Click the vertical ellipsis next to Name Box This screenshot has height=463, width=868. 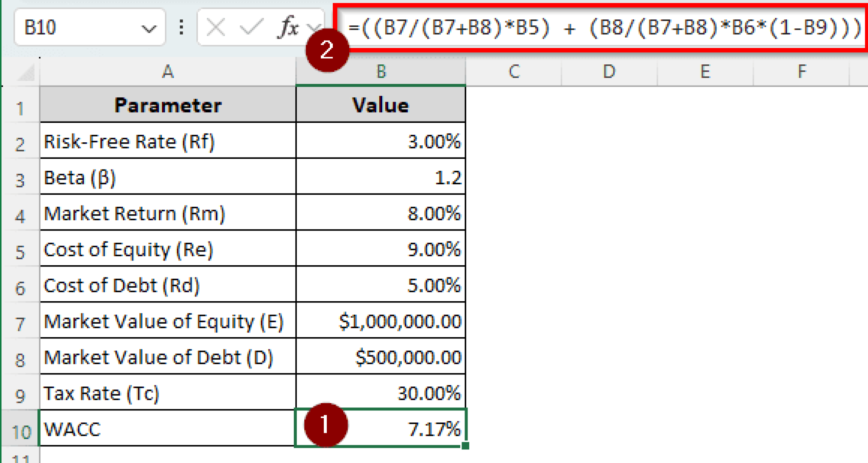[181, 27]
